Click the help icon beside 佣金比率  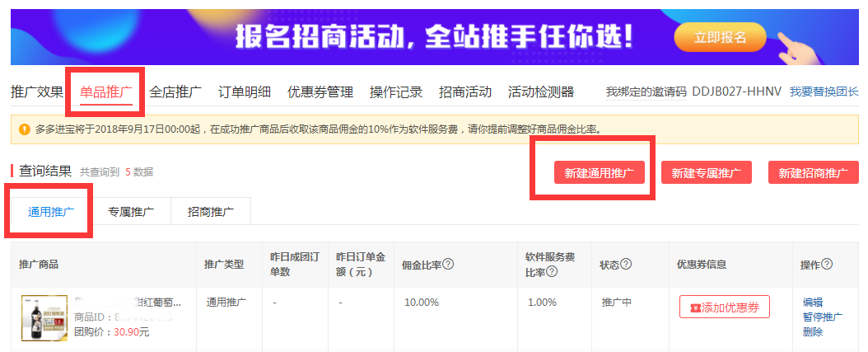tap(449, 265)
